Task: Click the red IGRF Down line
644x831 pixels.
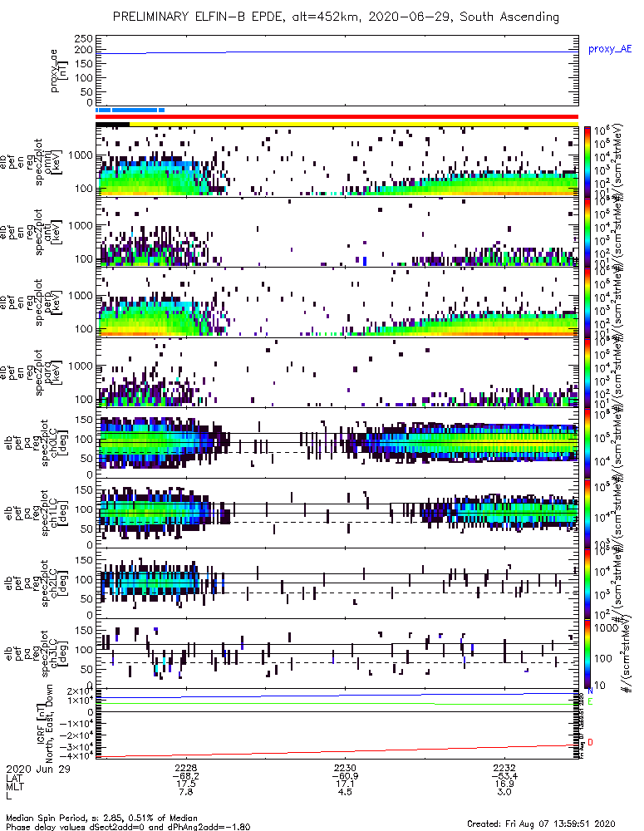Action: coord(337,751)
